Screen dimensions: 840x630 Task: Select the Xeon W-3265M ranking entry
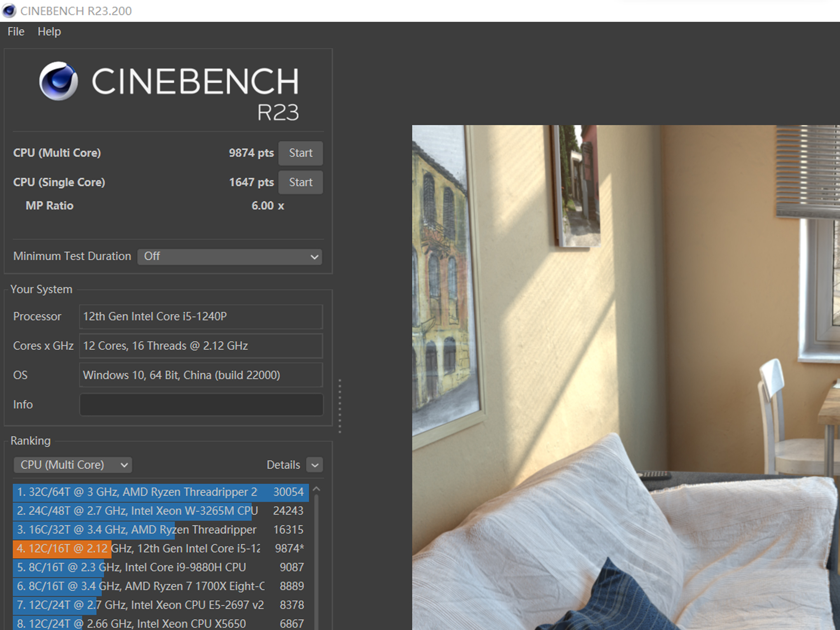pos(161,511)
